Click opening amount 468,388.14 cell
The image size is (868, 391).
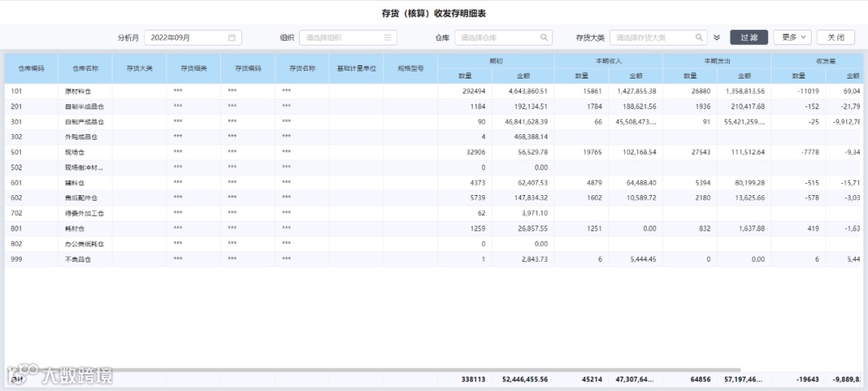(523, 136)
